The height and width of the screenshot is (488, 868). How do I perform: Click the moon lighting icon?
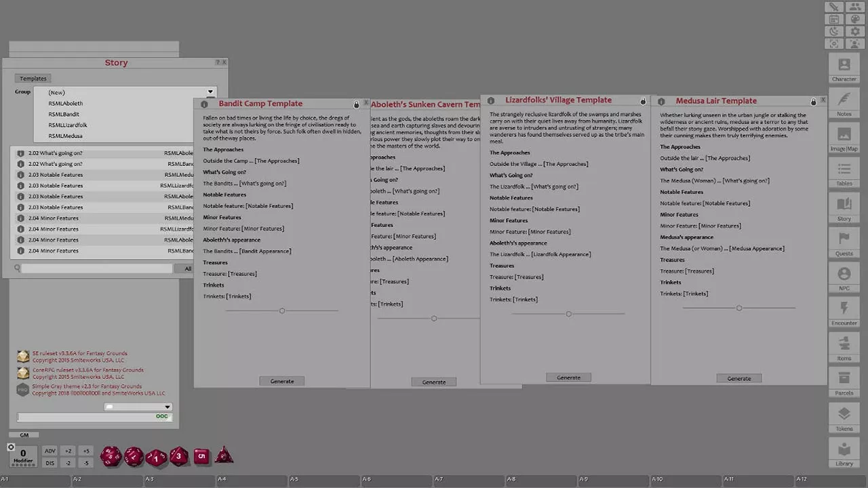(x=834, y=31)
